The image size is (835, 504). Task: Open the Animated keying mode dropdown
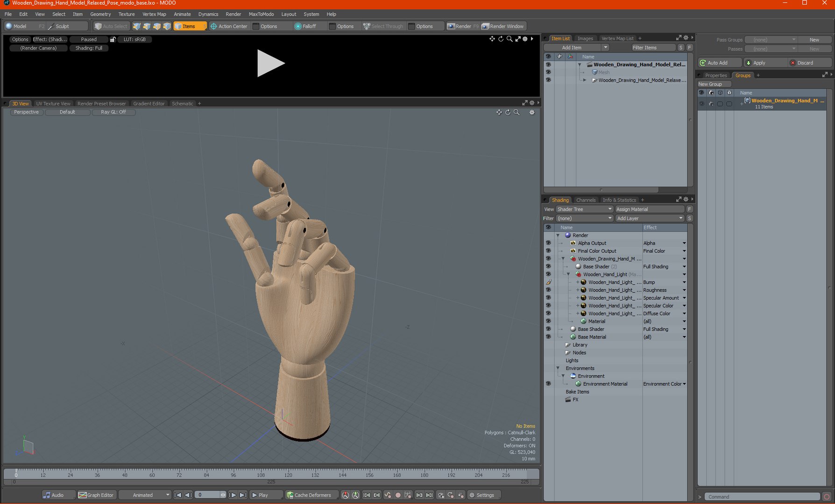pos(145,495)
